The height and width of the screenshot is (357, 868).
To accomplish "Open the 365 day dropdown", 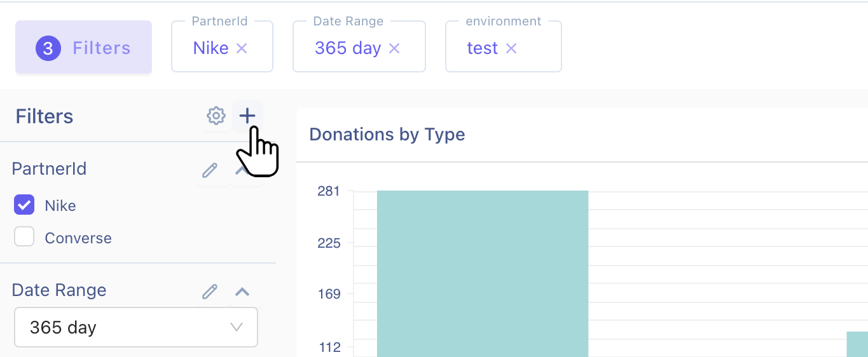I will (136, 328).
